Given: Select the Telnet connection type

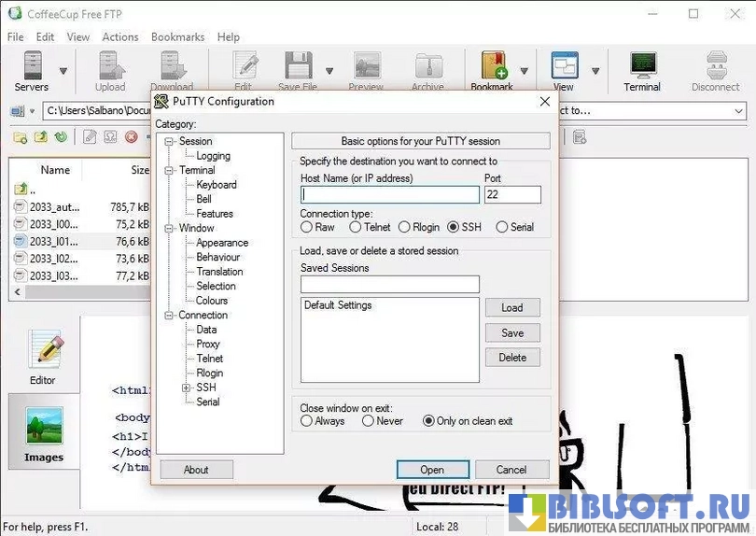Looking at the screenshot, I should 356,227.
